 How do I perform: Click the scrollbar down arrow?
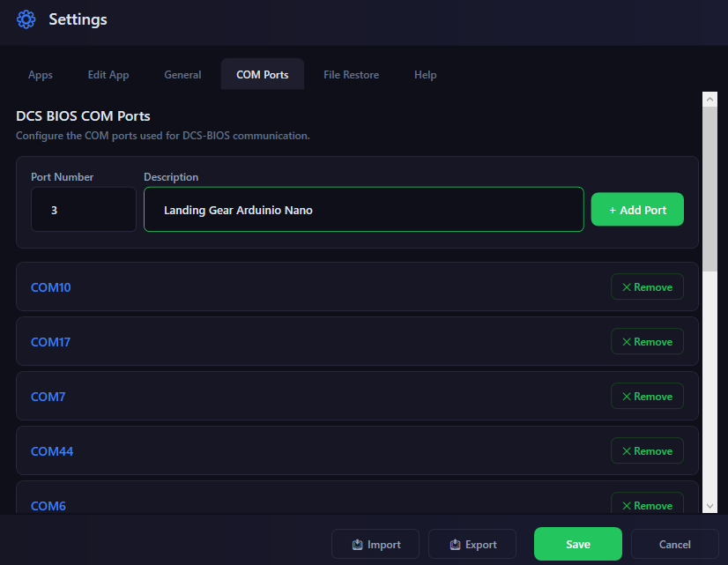pyautogui.click(x=709, y=505)
